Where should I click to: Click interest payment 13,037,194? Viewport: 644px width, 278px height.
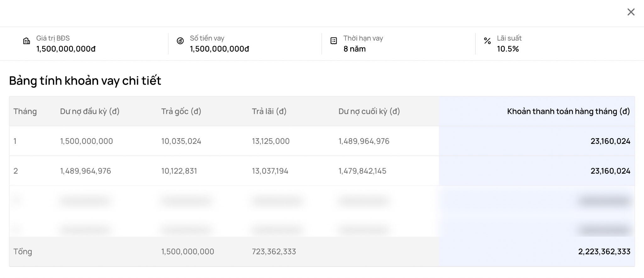270,171
